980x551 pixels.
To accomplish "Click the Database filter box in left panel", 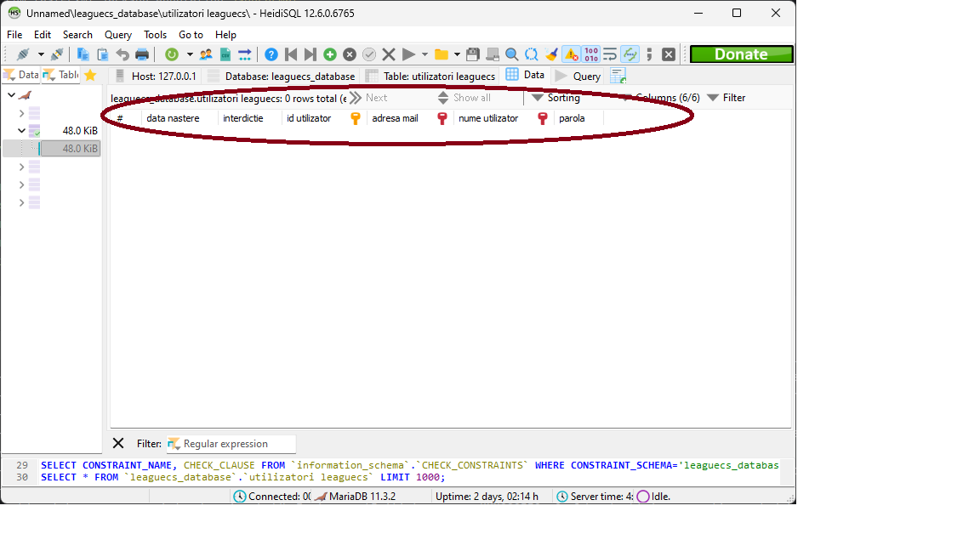I will 21,75.
